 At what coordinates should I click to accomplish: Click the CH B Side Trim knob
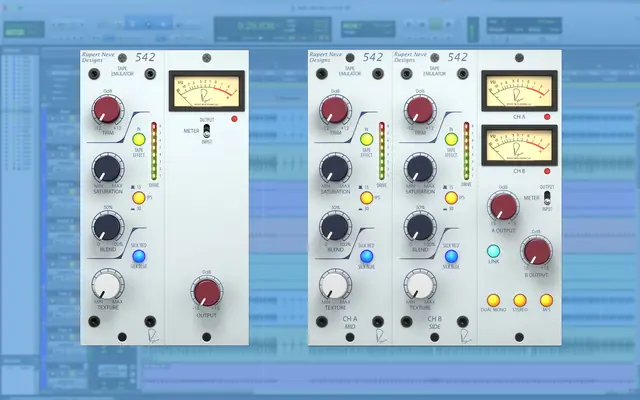pyautogui.click(x=420, y=109)
